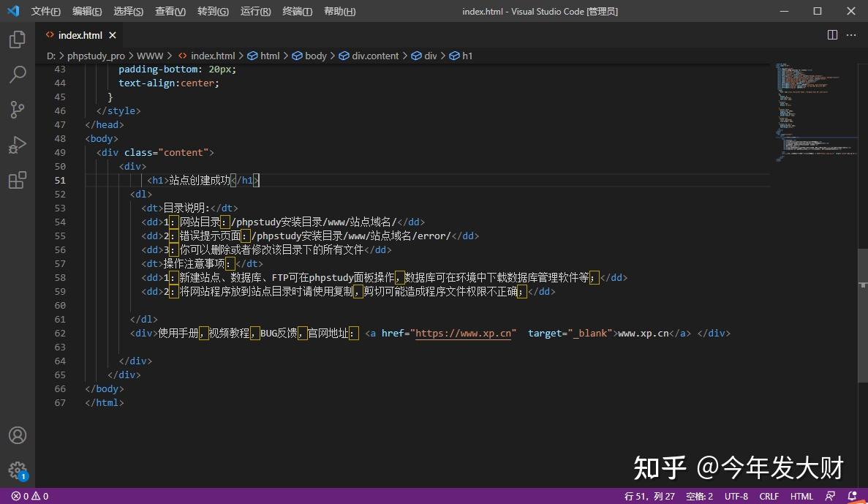
Task: Click the body breadcrumb item
Action: (x=315, y=56)
